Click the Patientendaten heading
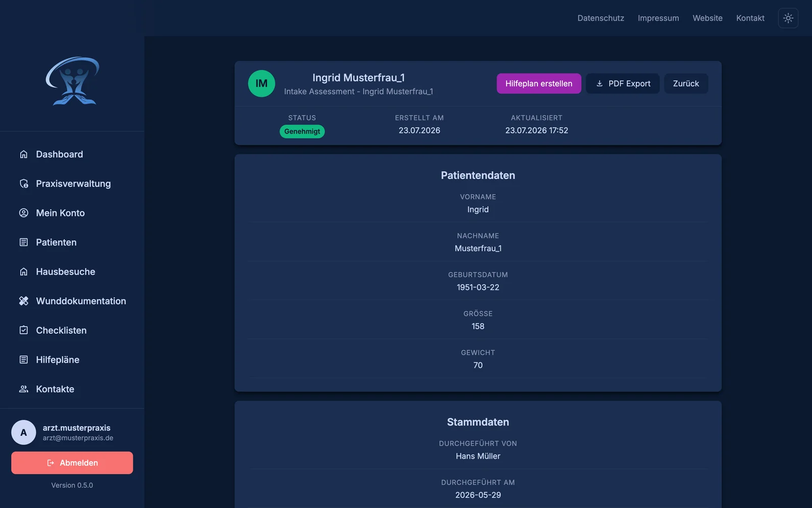Screen dimensions: 812x508 [478, 175]
